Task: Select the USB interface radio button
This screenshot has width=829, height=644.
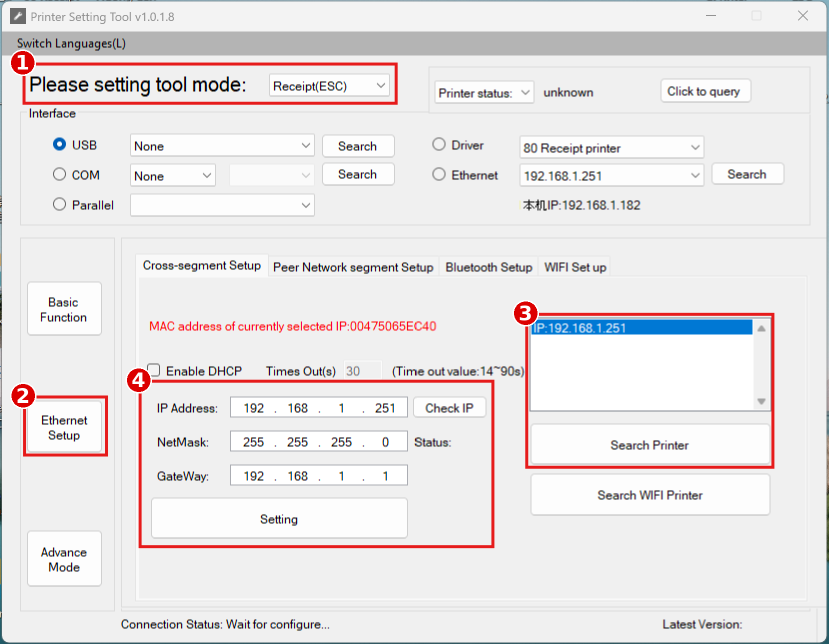Action: [59, 144]
